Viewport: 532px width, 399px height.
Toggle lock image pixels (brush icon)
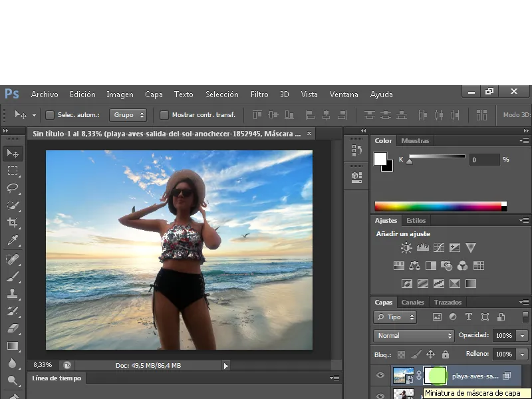[416, 354]
